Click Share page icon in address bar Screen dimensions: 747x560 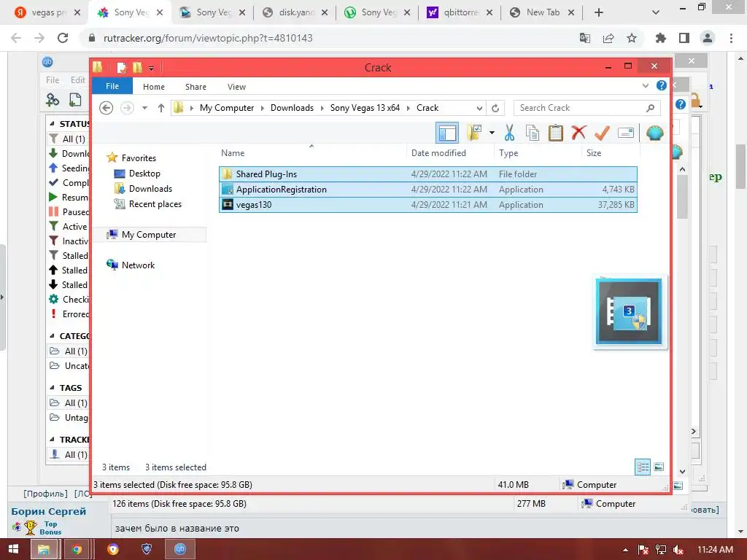[x=608, y=38]
